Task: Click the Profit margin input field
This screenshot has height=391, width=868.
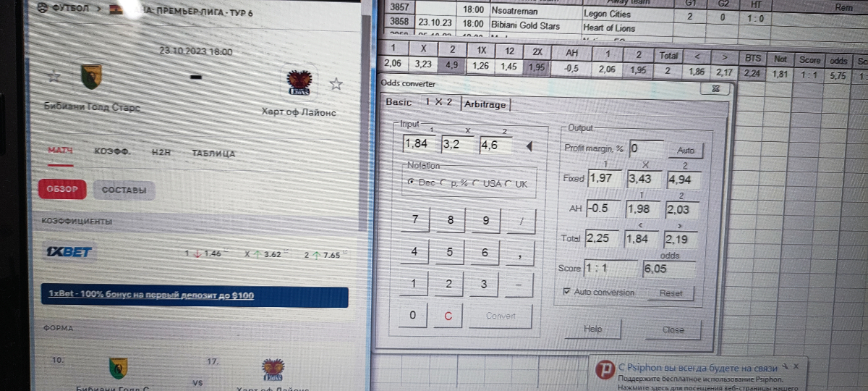Action: [x=645, y=148]
